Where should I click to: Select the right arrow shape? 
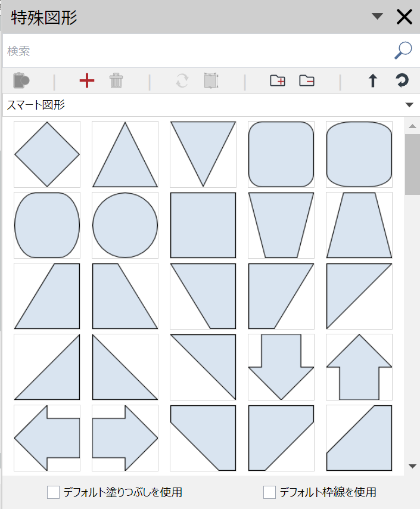(125, 438)
